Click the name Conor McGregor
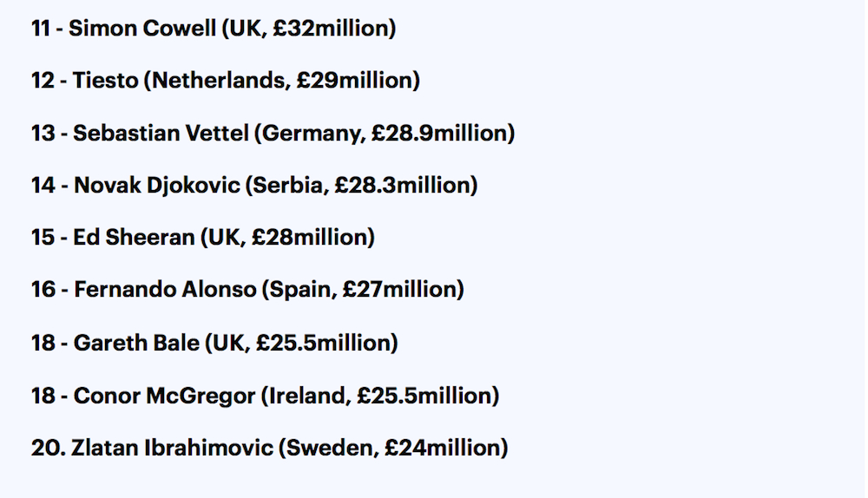868x498 pixels. pos(163,396)
